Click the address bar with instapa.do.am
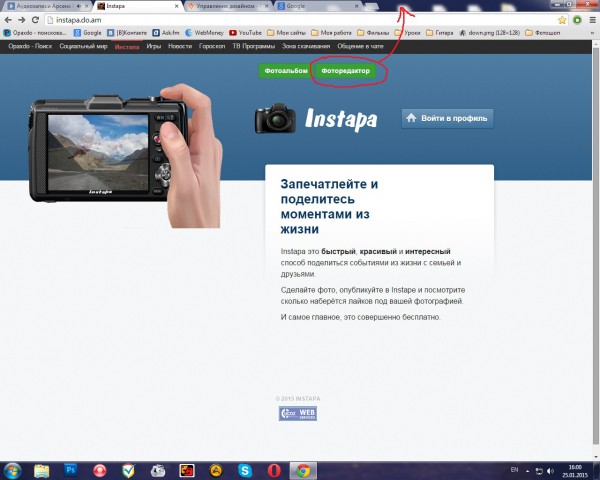The height and width of the screenshot is (480, 600). coord(306,20)
